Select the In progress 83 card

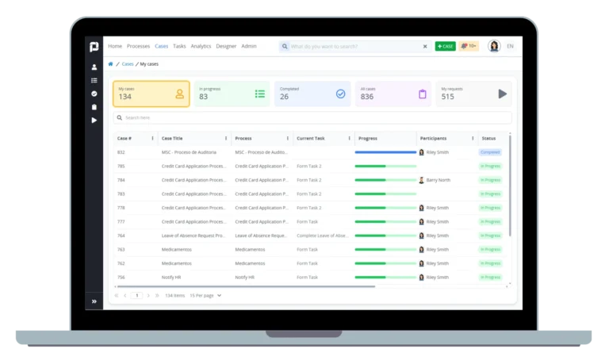tap(232, 94)
